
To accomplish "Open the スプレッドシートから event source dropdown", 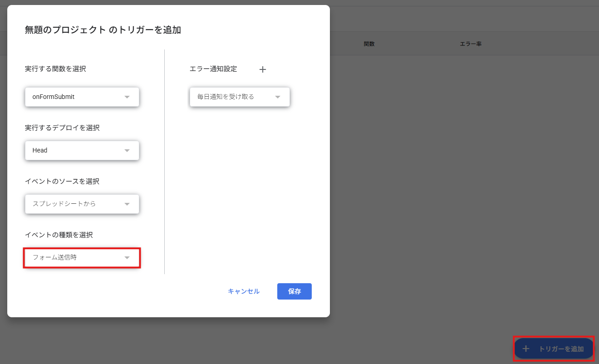I will coord(82,204).
